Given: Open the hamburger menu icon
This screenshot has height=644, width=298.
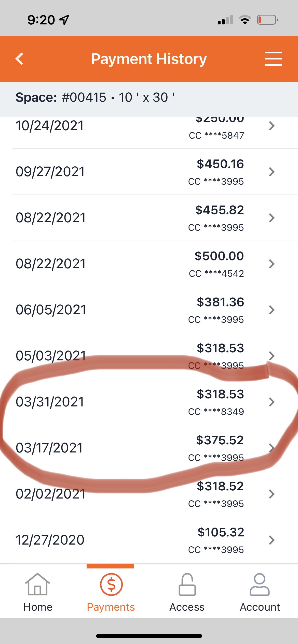Looking at the screenshot, I should tap(273, 59).
